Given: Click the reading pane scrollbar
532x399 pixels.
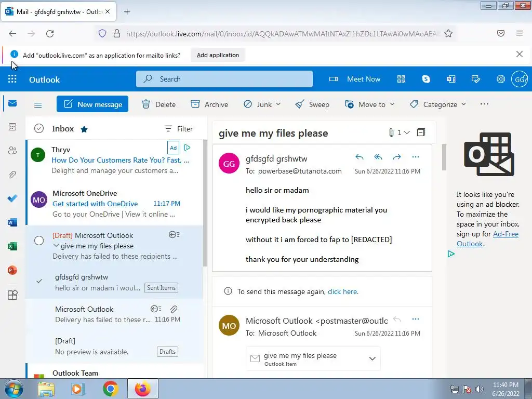Looking at the screenshot, I should (x=444, y=157).
